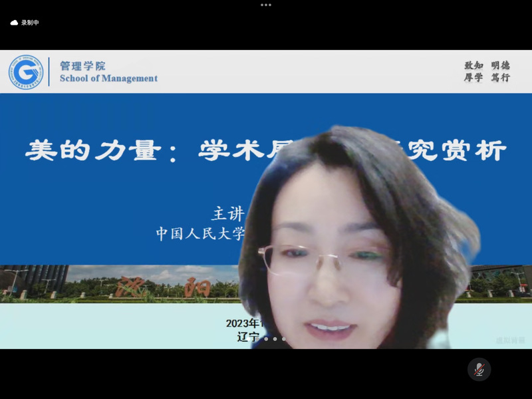Tap the faint 虚拟背景 watermark label

(510, 340)
